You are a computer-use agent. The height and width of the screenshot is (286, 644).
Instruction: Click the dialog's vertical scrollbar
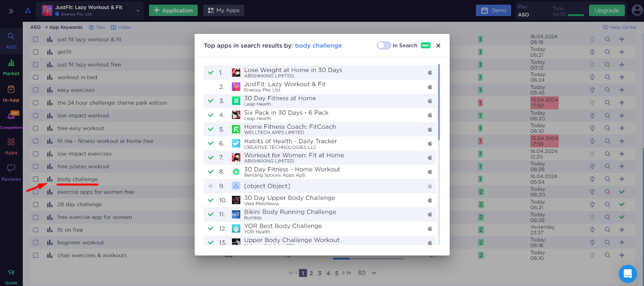tap(439, 102)
